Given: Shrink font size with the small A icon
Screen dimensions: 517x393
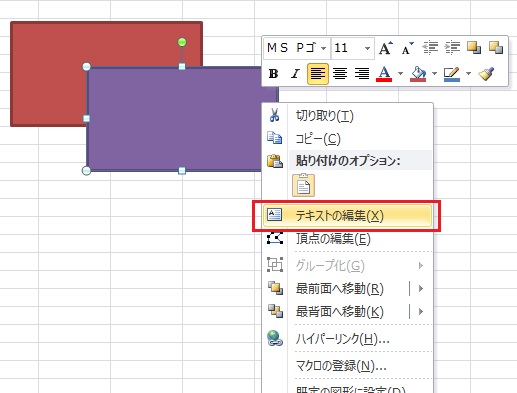Looking at the screenshot, I should pos(407,48).
